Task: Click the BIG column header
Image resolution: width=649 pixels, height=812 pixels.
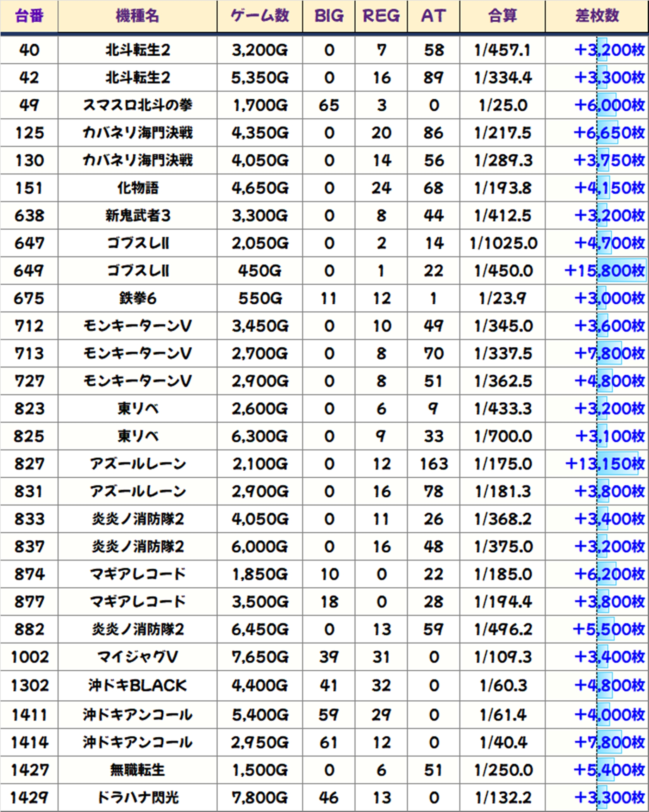Action: pos(329,16)
